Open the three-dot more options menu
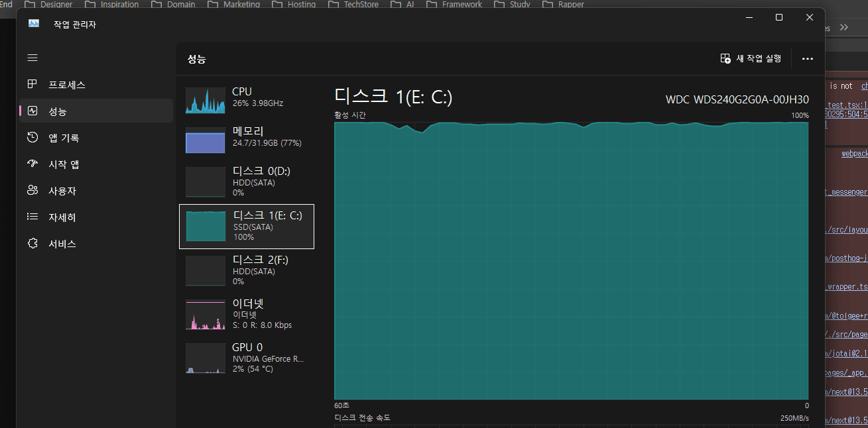 (x=807, y=58)
